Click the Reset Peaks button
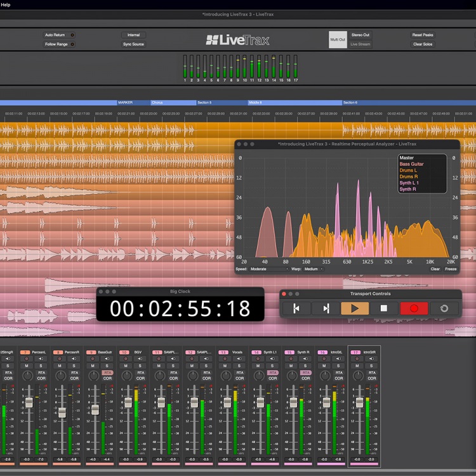The width and height of the screenshot is (476, 476). pyautogui.click(x=423, y=35)
